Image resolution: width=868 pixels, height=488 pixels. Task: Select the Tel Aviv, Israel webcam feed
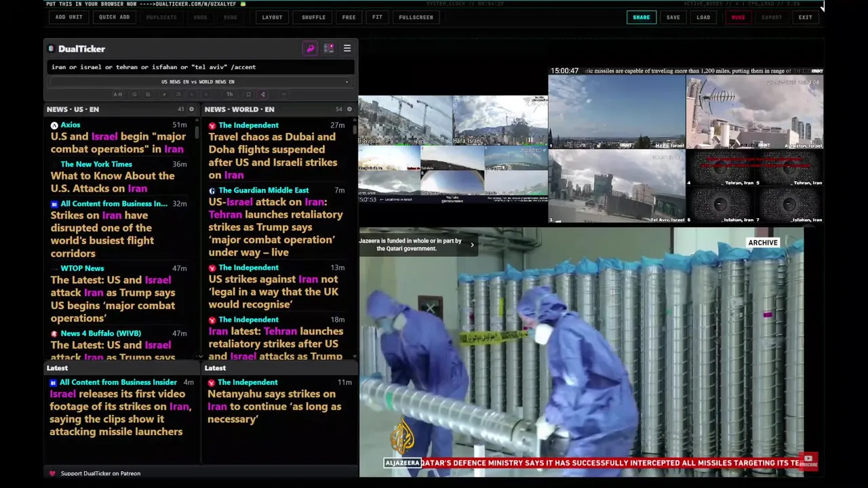[x=616, y=186]
